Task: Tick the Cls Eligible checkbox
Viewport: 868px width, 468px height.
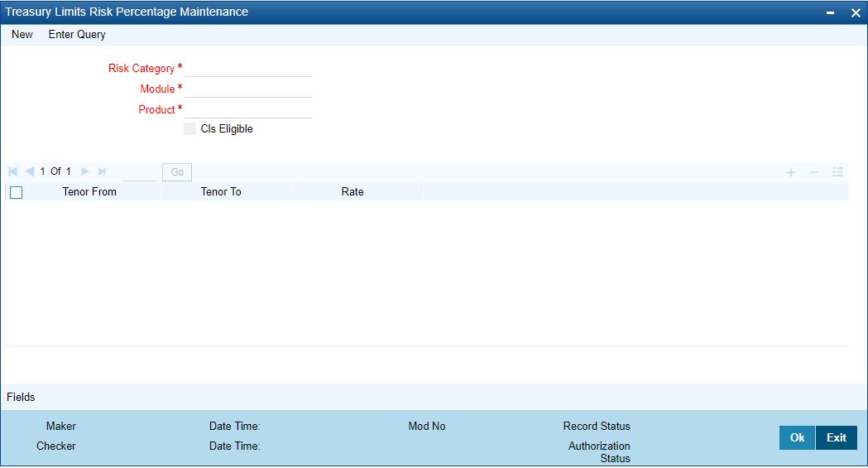Action: click(x=189, y=128)
